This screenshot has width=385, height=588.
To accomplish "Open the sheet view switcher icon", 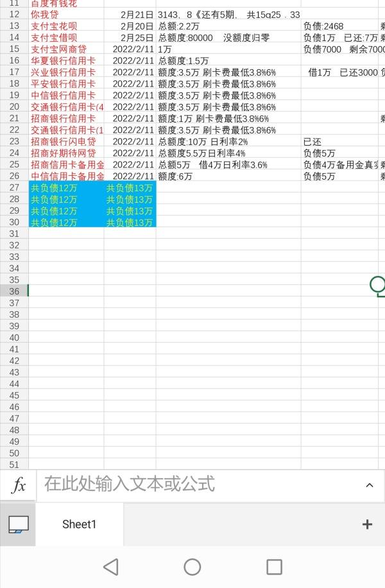I will pos(19,524).
